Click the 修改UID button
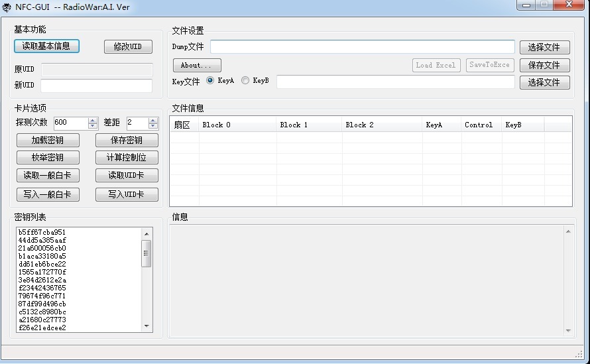590x364 pixels. tap(128, 46)
